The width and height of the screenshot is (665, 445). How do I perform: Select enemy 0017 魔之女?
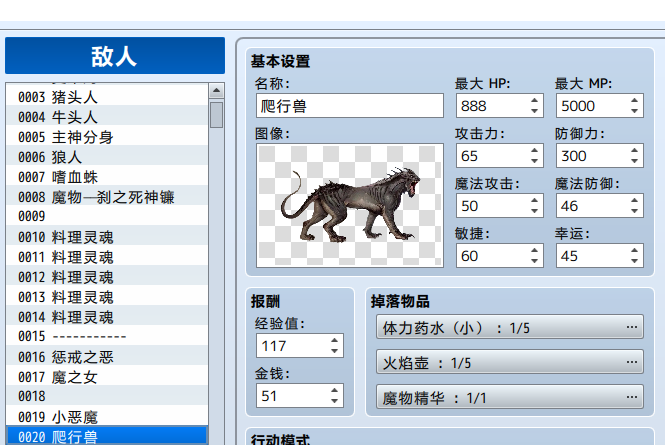[x=107, y=377]
